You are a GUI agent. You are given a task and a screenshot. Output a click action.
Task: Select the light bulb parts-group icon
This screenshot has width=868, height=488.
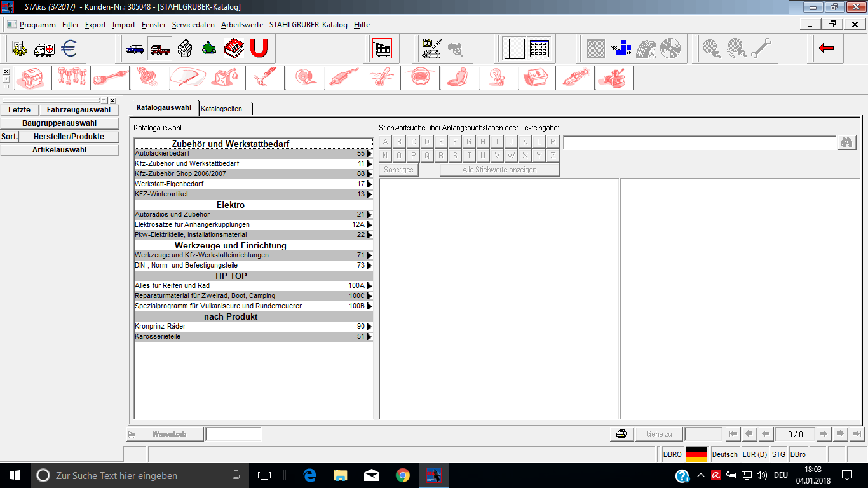click(x=498, y=78)
